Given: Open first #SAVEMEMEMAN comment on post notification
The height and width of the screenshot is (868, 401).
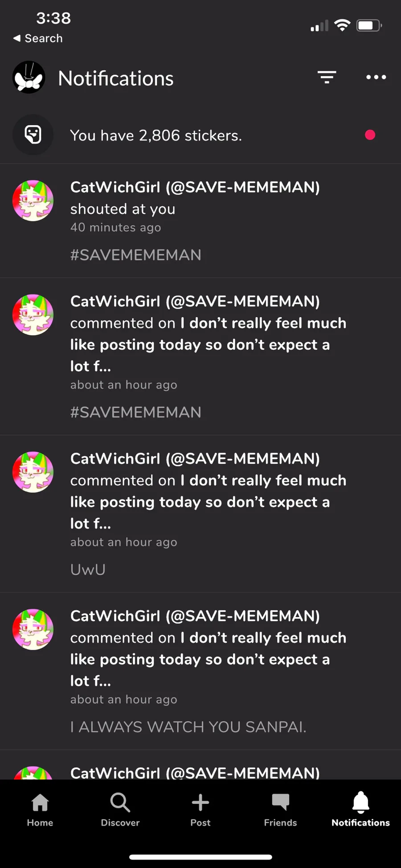Looking at the screenshot, I should pyautogui.click(x=200, y=356).
